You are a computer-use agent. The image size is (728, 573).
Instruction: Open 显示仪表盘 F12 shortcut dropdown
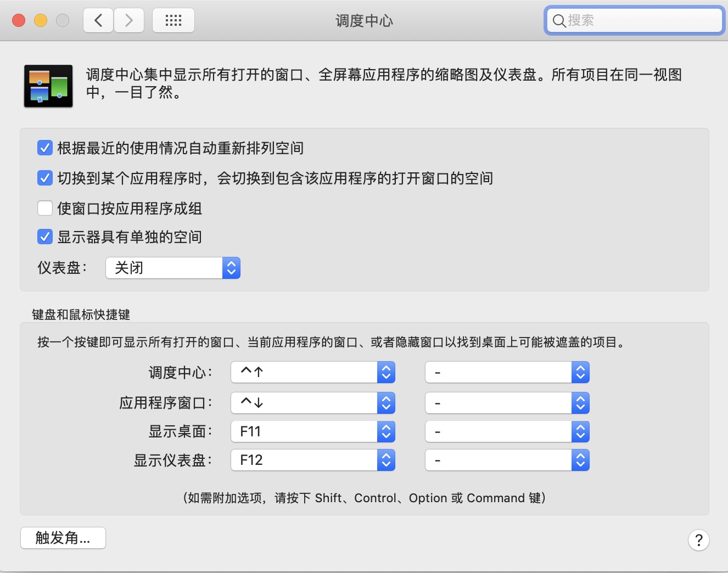[313, 460]
